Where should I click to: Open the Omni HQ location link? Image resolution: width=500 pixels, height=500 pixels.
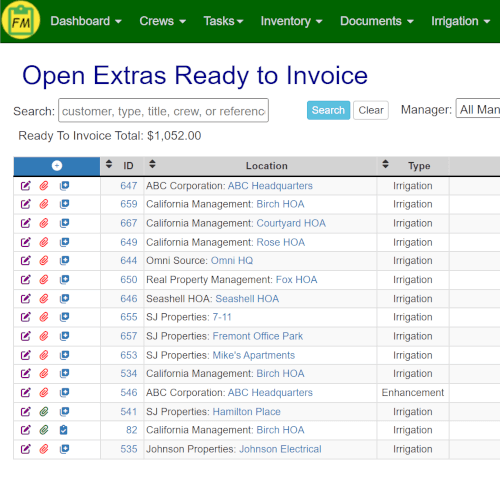point(232,260)
